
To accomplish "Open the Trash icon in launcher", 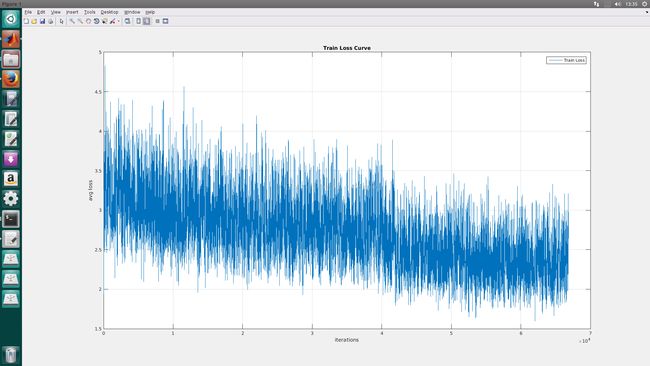I will 11,355.
